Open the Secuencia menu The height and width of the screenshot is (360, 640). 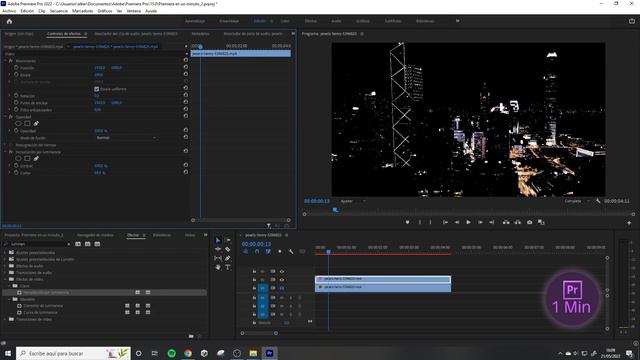(59, 11)
